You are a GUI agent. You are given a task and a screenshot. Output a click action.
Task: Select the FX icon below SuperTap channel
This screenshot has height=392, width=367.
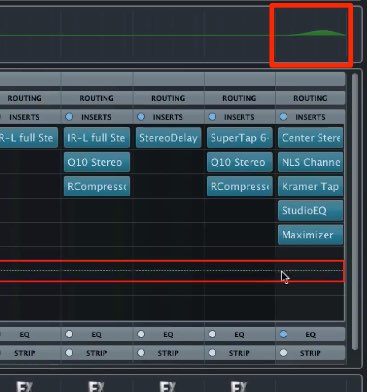tap(239, 387)
